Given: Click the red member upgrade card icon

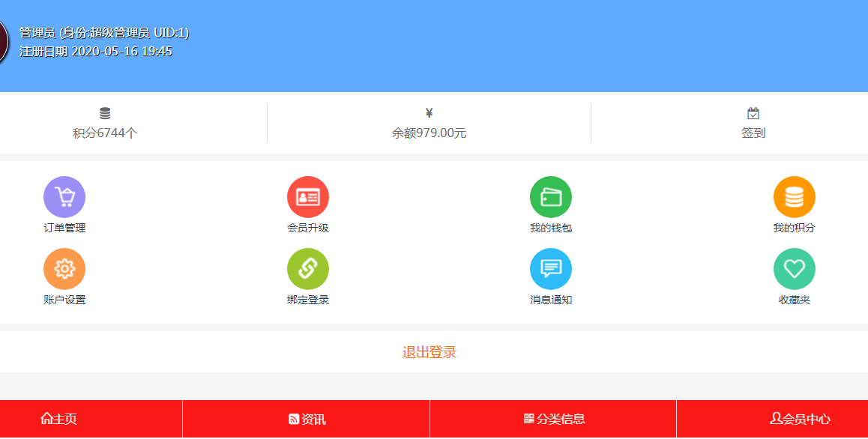Looking at the screenshot, I should point(308,197).
